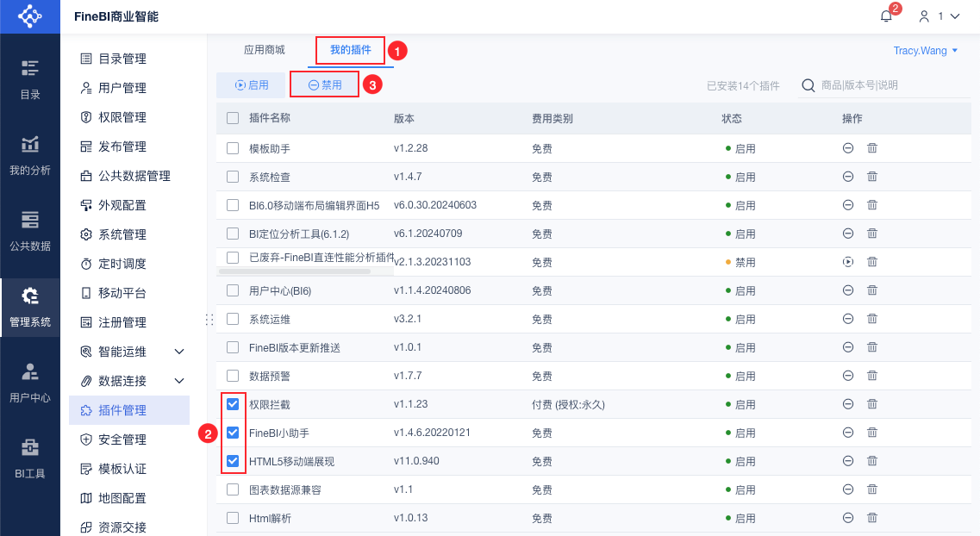Open 定时调度 menu item
Image resolution: width=980 pixels, height=536 pixels.
click(129, 264)
